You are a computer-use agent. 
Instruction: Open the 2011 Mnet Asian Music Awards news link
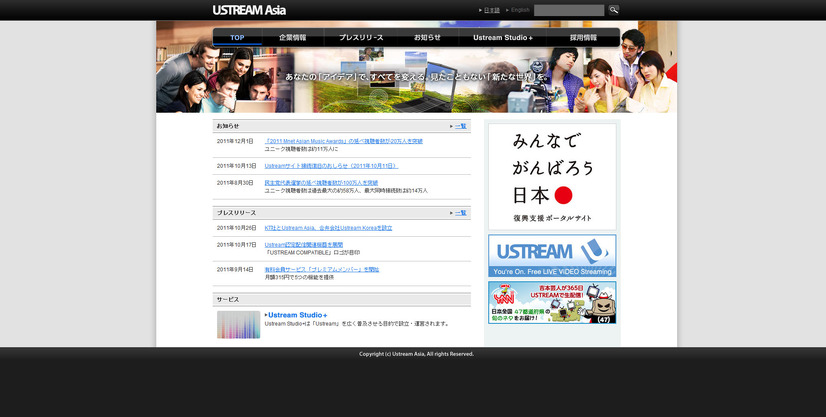click(343, 141)
